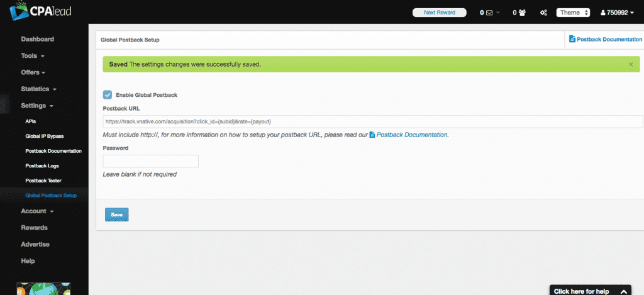Expand the Tools menu in sidebar
The width and height of the screenshot is (644, 295).
point(33,55)
